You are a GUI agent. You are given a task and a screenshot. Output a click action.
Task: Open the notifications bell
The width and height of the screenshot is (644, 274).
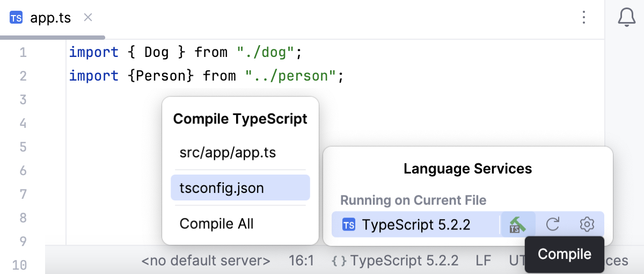pos(626,18)
